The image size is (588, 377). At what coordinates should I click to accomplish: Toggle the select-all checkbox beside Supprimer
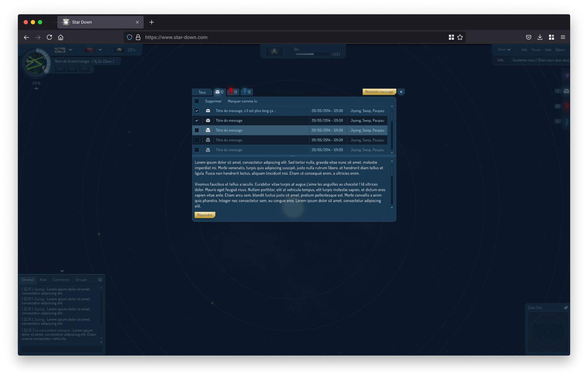[x=197, y=101]
